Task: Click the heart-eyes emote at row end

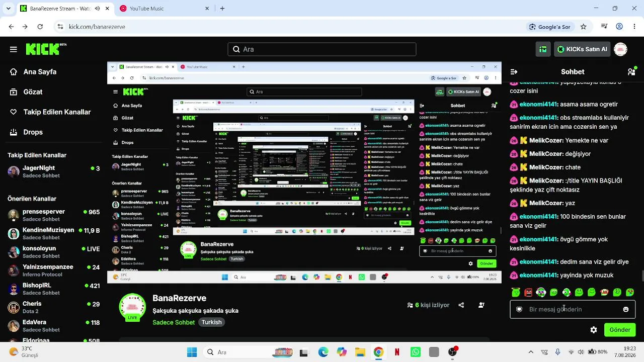Action: [630, 292]
